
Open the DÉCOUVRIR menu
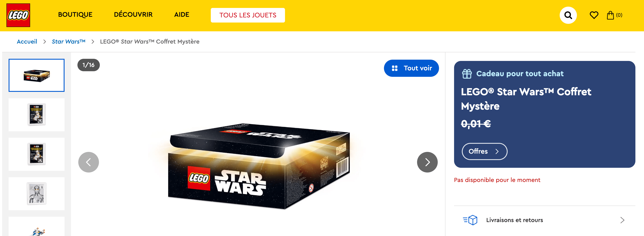point(133,15)
